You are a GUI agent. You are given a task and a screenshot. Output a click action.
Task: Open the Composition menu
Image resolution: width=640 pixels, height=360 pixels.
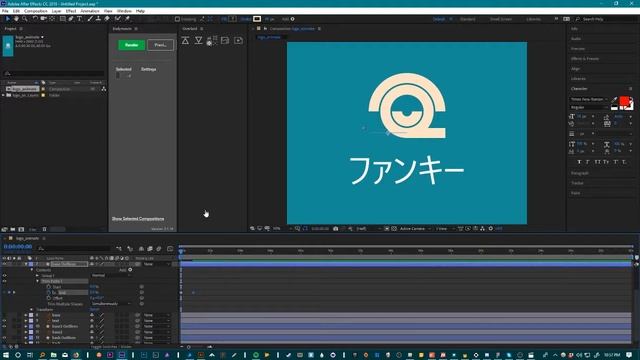pos(36,11)
